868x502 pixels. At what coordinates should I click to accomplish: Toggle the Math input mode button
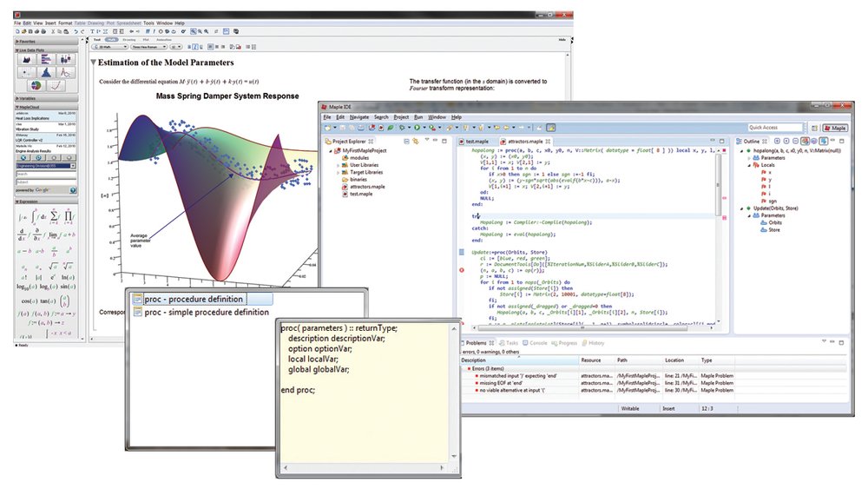point(112,40)
